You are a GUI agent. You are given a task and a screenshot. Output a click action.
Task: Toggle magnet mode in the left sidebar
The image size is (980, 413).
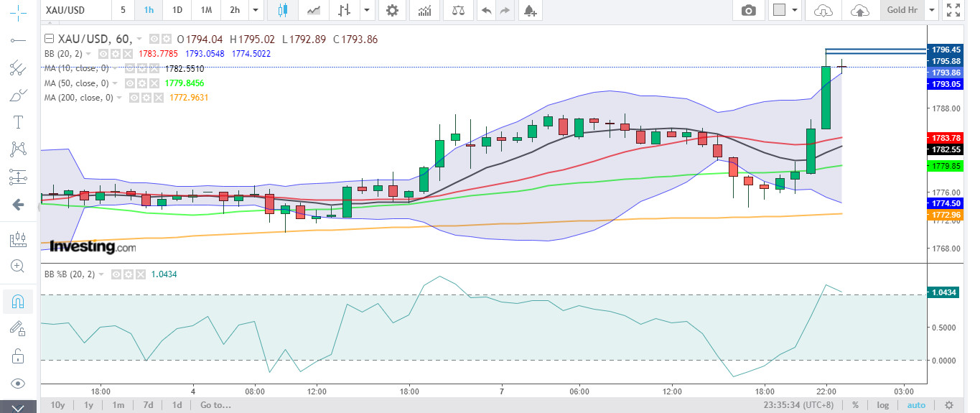18,301
